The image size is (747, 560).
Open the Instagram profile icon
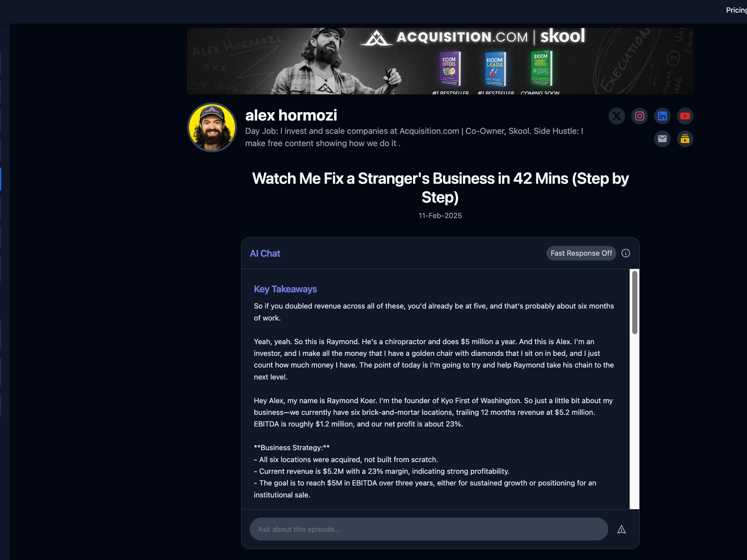[x=639, y=116]
